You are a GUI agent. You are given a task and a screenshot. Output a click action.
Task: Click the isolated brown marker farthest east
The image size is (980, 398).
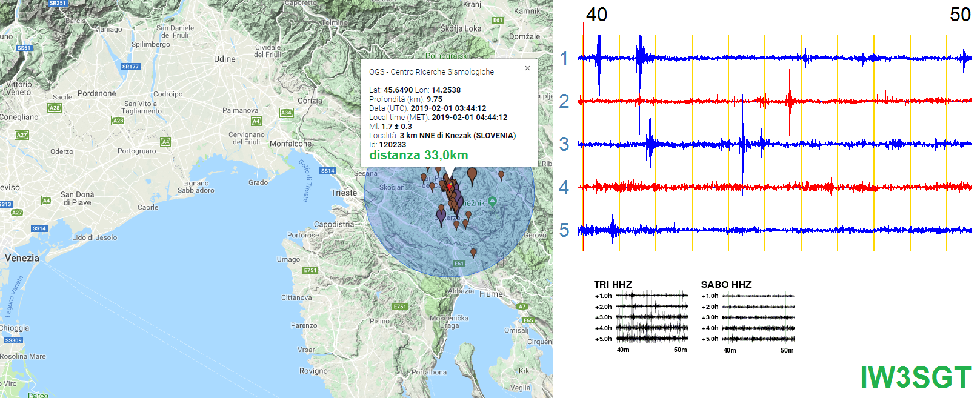pyautogui.click(x=501, y=175)
